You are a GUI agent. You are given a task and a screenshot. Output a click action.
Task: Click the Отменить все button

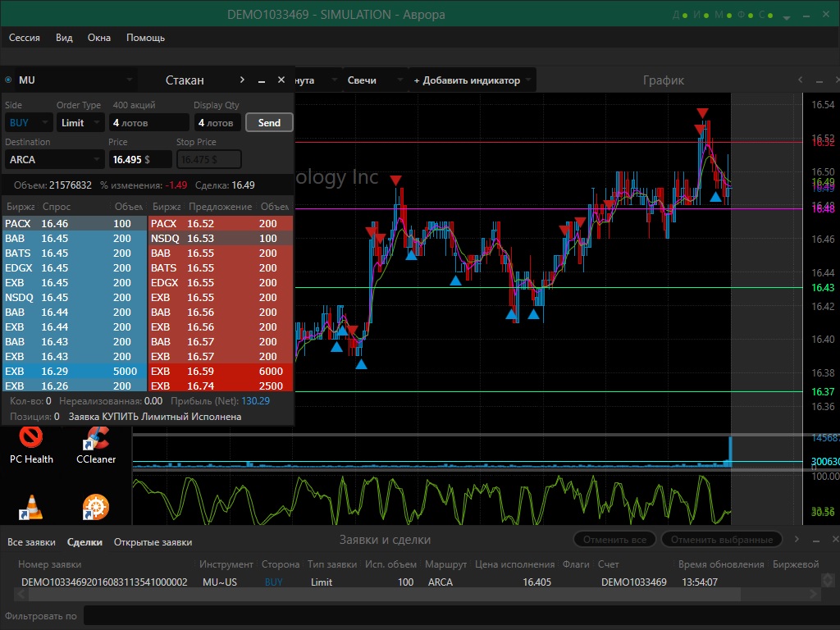614,540
